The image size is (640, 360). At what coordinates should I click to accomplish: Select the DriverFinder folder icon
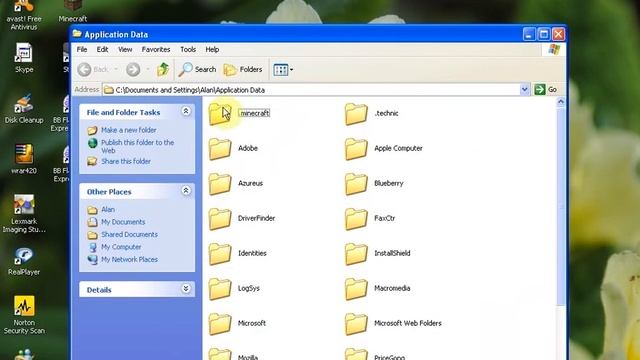(x=220, y=219)
